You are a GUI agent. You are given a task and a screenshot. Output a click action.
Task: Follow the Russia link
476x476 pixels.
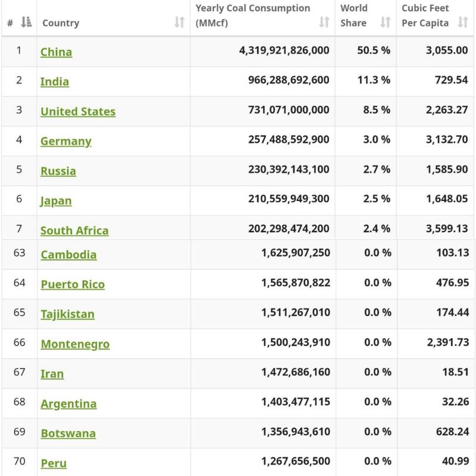coord(58,171)
